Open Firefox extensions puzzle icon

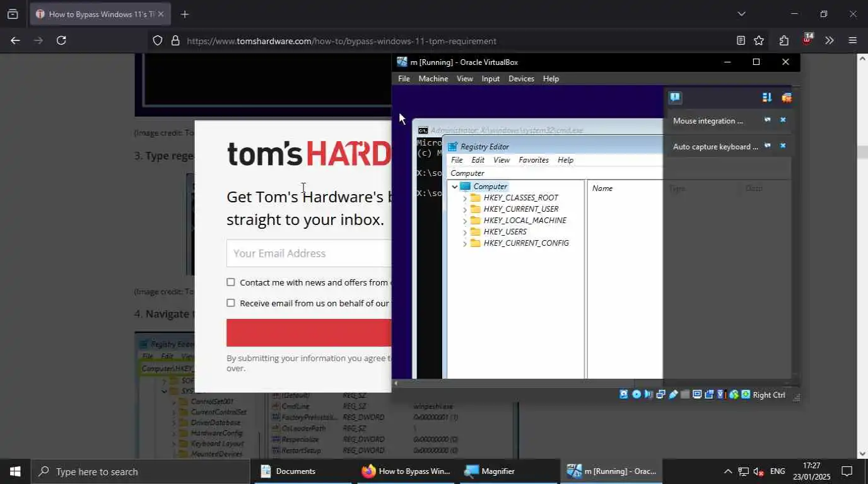tap(784, 40)
